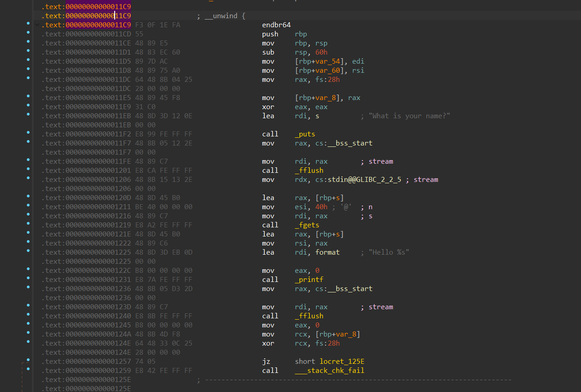Select the opcode bytes F3 0F 1E FA
This screenshot has height=392, width=581.
tap(158, 25)
